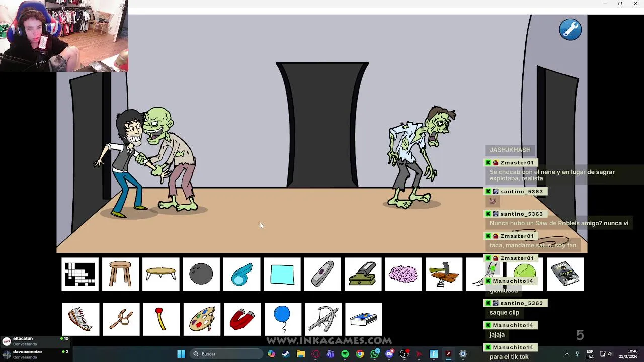Click chat message 'para el tik tok'

click(509, 357)
